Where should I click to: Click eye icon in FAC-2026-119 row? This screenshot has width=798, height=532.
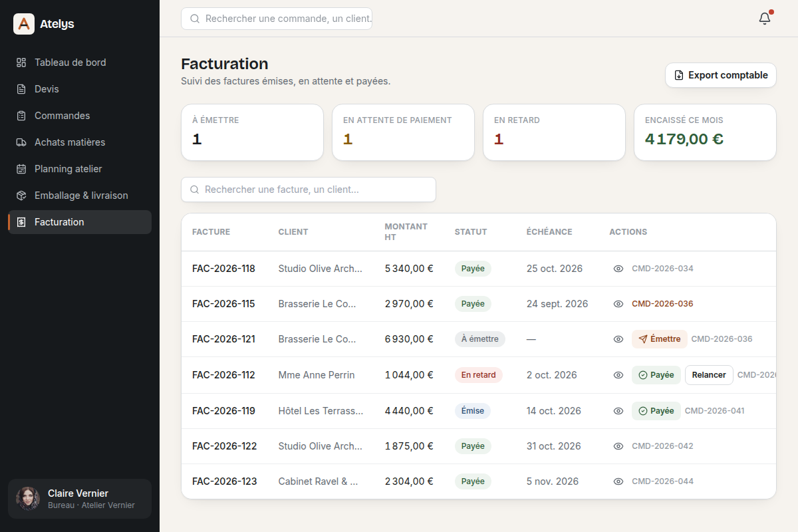(618, 411)
